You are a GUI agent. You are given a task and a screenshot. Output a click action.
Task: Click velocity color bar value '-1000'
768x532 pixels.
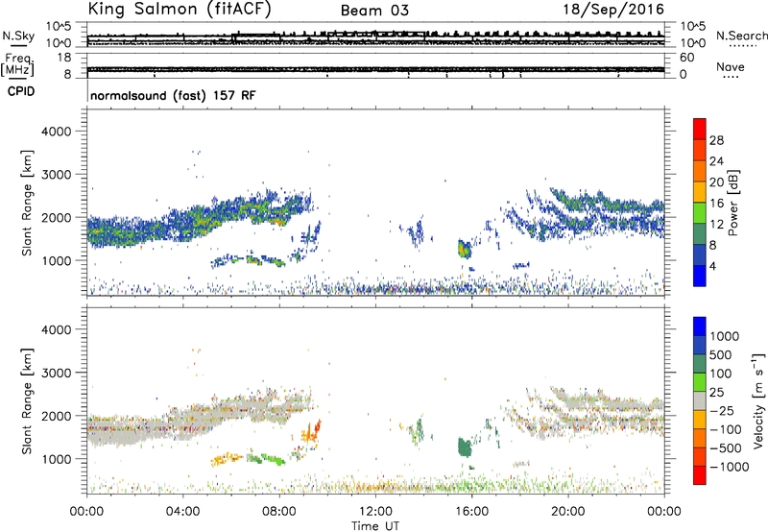729,467
